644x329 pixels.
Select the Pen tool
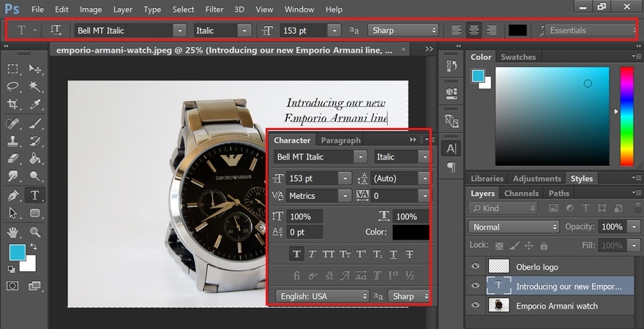tap(13, 195)
